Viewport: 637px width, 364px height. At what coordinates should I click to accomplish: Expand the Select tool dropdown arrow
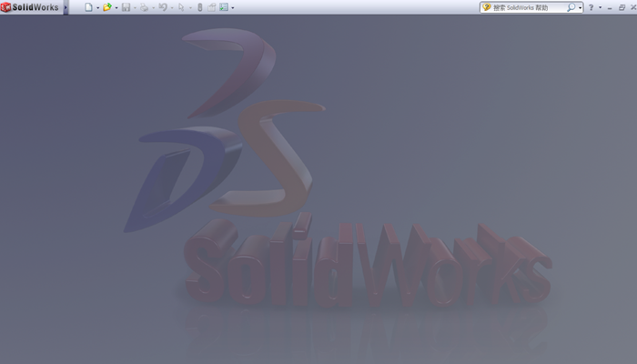coord(190,7)
